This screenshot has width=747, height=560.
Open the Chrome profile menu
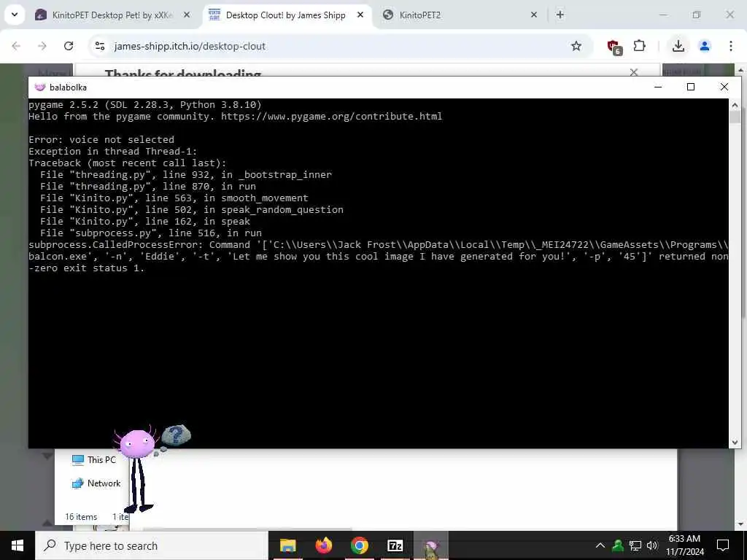coord(705,46)
